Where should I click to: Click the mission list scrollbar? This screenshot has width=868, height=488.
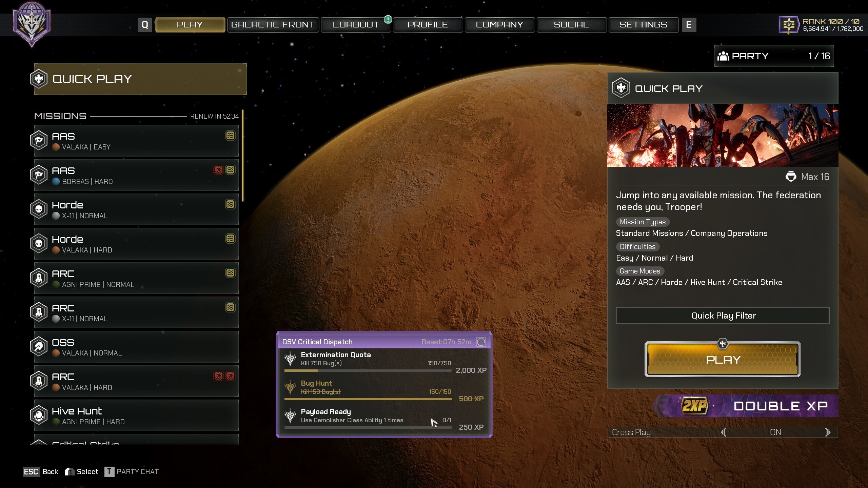coord(243,156)
